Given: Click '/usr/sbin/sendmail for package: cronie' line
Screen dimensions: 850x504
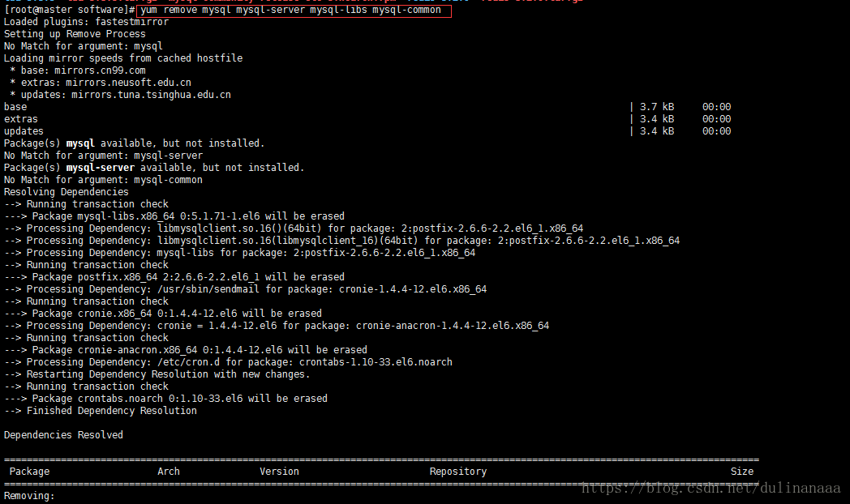Looking at the screenshot, I should pyautogui.click(x=246, y=289).
